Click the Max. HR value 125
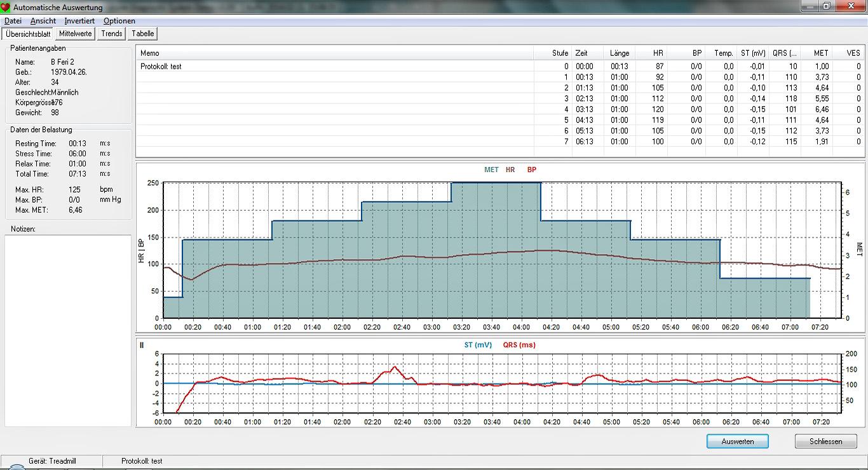The image size is (868, 470). point(75,189)
